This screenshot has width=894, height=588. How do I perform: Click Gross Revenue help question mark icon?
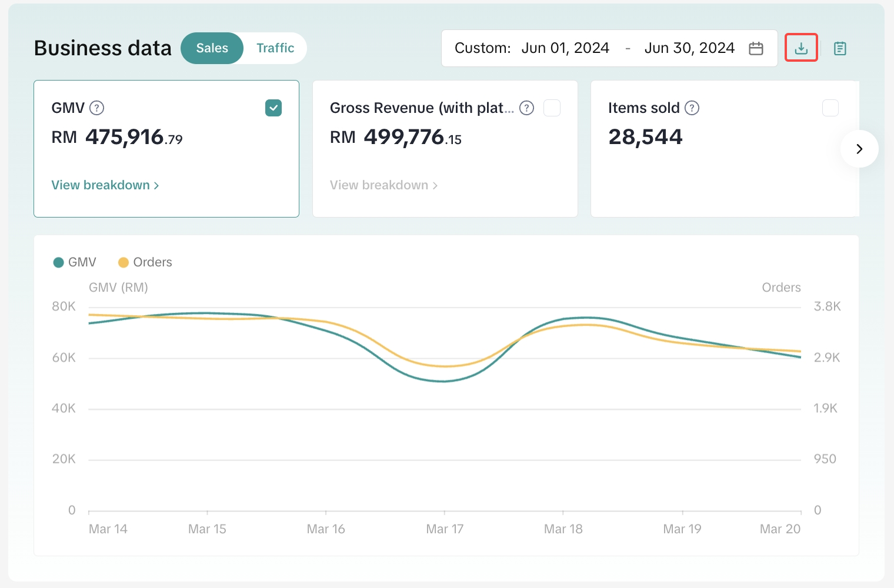pos(527,108)
